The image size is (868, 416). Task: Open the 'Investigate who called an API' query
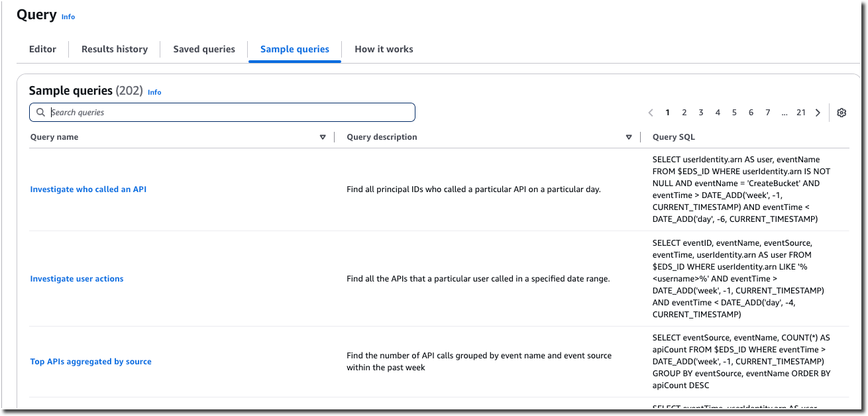pos(87,189)
